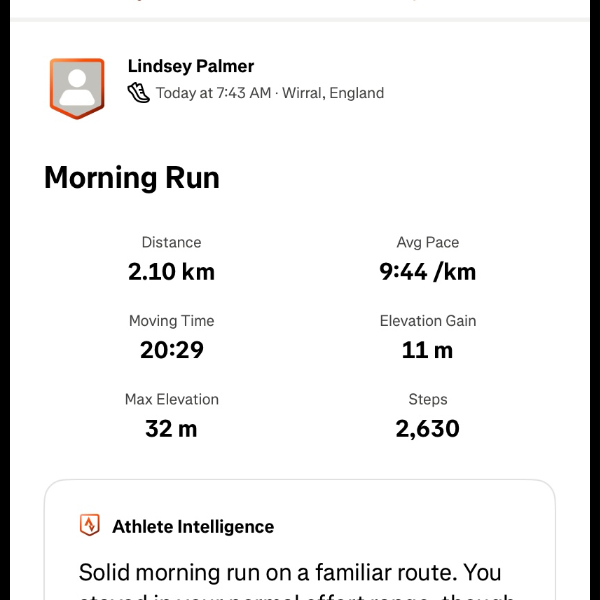Tap the Max Elevation label
The width and height of the screenshot is (600, 600).
pos(171,399)
